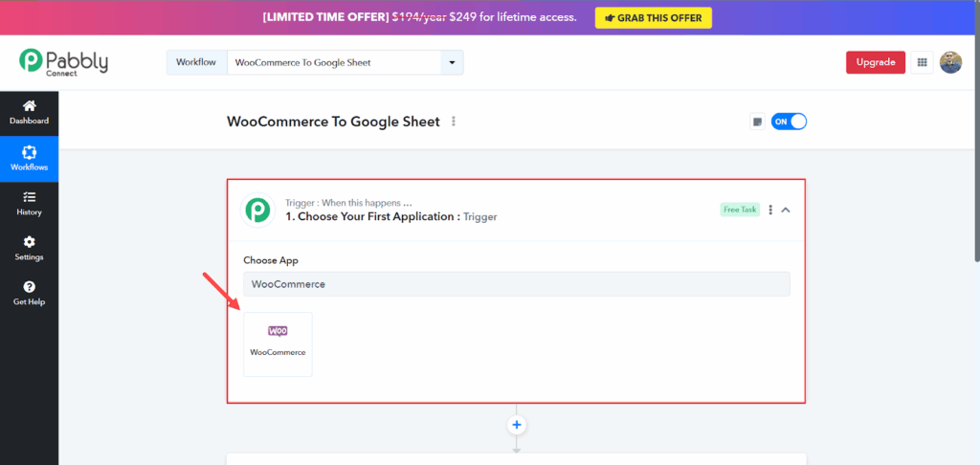Toggle the workflow ON switch off

[x=789, y=122]
